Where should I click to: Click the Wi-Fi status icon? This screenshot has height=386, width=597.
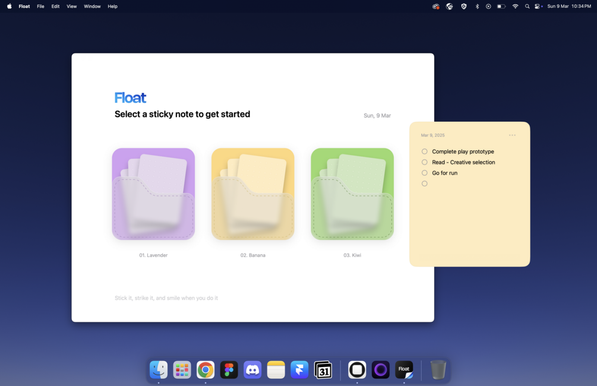coord(515,6)
